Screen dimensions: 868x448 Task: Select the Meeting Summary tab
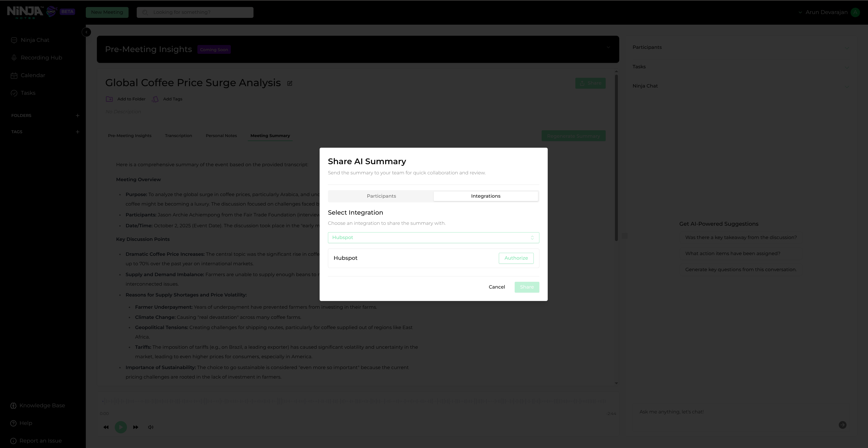(x=270, y=136)
